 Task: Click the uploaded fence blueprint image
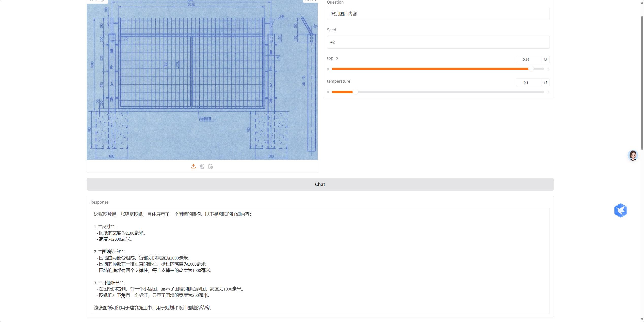pyautogui.click(x=202, y=80)
